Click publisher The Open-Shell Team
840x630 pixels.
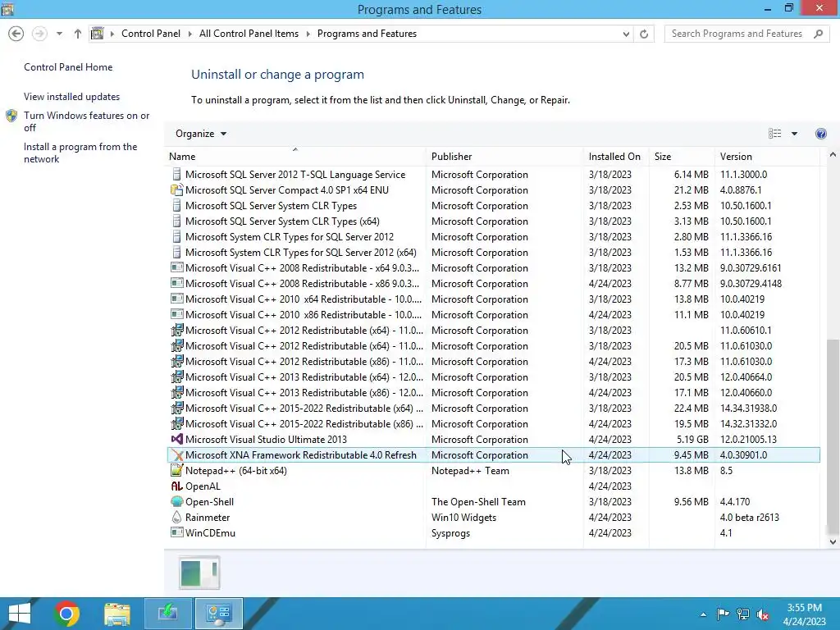(478, 501)
